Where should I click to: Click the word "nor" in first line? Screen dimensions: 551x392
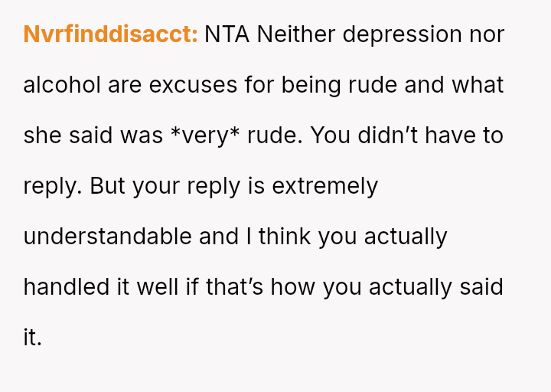click(x=487, y=35)
